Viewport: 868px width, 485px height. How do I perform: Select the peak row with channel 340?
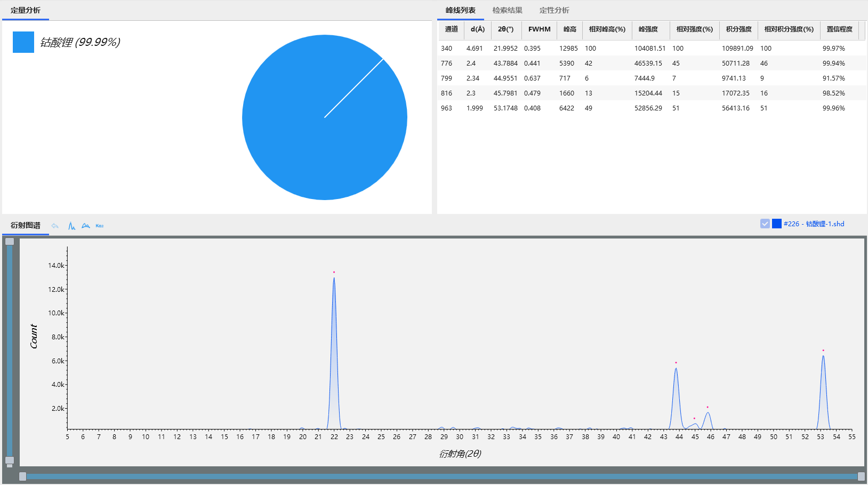coord(650,49)
